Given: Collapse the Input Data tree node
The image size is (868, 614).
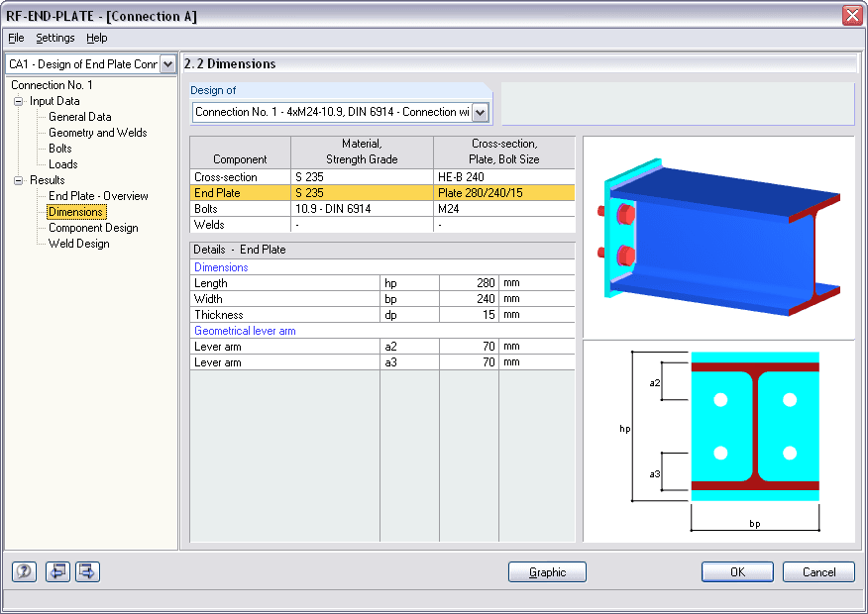Looking at the screenshot, I should point(19,101).
